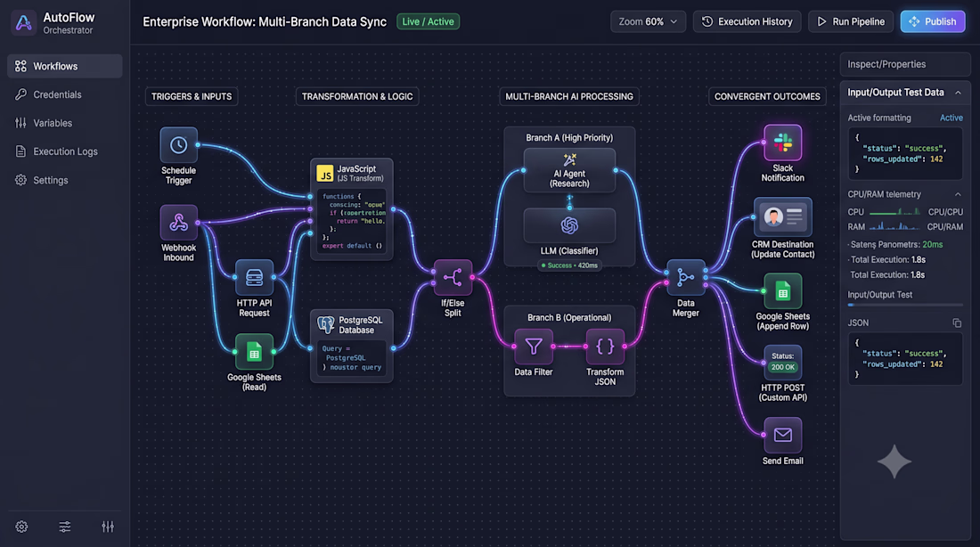The height and width of the screenshot is (547, 980).
Task: Click the Branch B (Operational) title
Action: [x=569, y=317]
